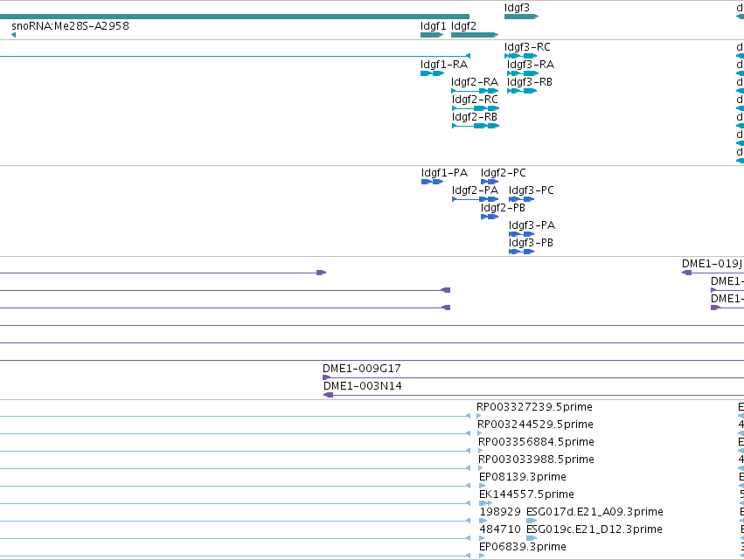Click the Idgf3-PB coding region glyph
The image size is (744, 560).
point(521,252)
